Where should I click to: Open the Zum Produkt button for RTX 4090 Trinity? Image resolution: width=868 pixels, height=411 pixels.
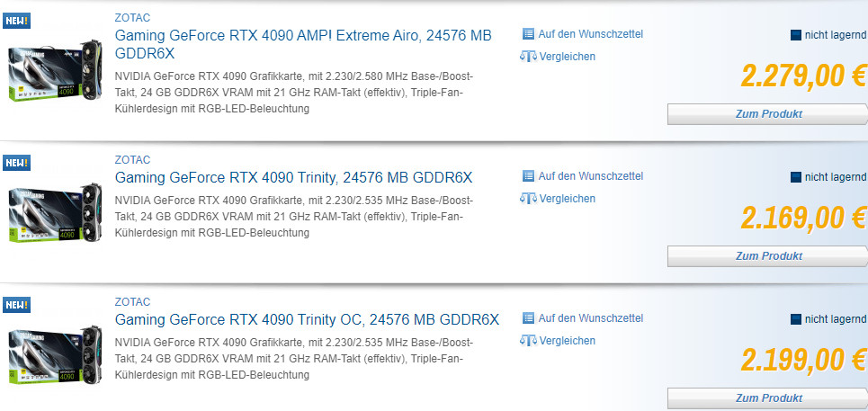[x=768, y=256]
